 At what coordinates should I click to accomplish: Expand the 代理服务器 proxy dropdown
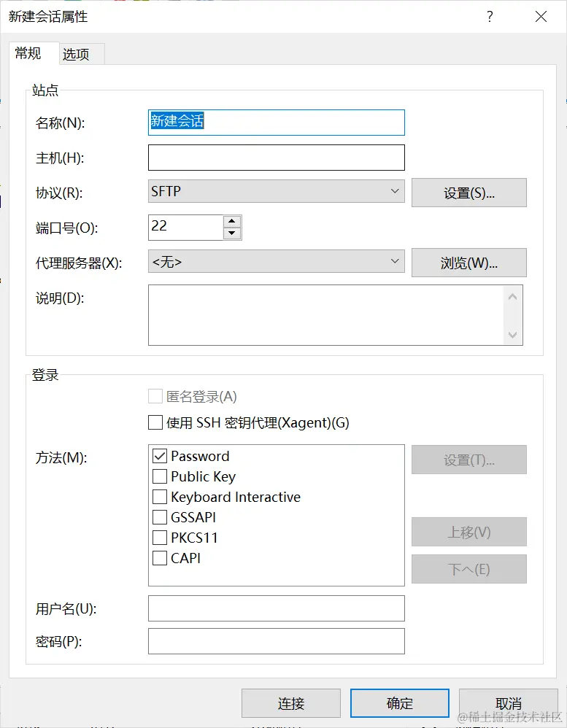pyautogui.click(x=276, y=262)
